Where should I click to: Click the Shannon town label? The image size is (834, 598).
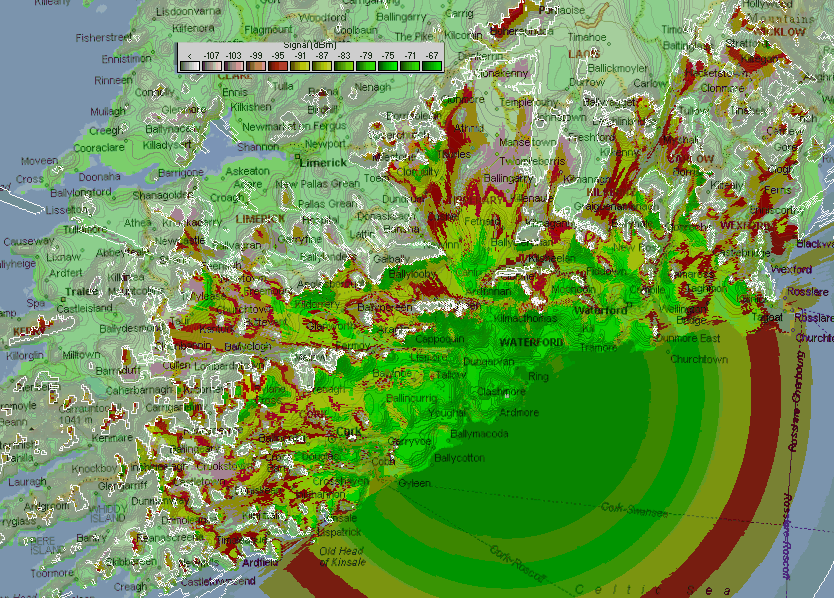tap(257, 146)
